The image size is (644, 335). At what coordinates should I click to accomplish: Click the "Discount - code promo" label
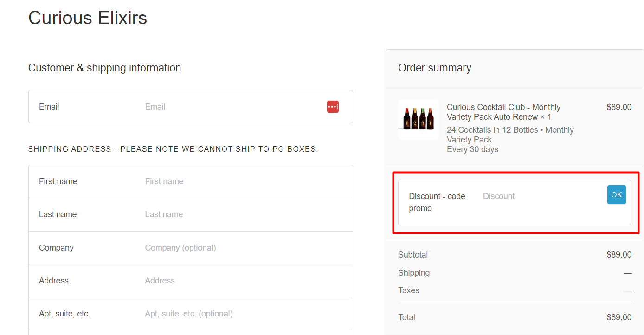point(437,202)
